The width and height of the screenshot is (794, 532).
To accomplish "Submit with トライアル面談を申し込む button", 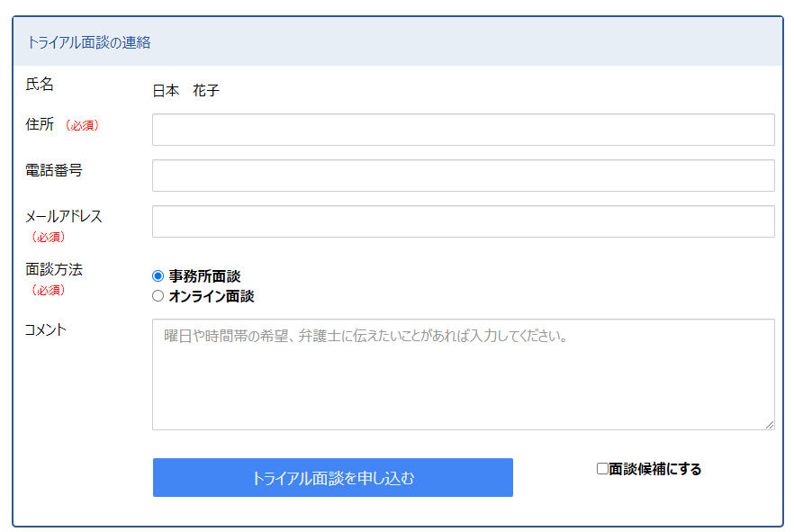I will tap(333, 477).
